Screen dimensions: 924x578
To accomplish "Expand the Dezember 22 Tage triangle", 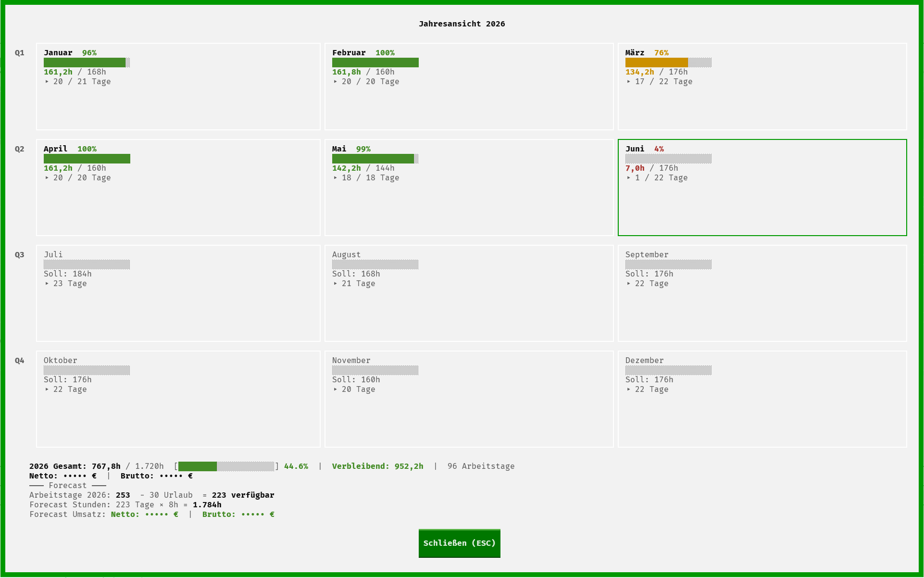I will (x=629, y=390).
